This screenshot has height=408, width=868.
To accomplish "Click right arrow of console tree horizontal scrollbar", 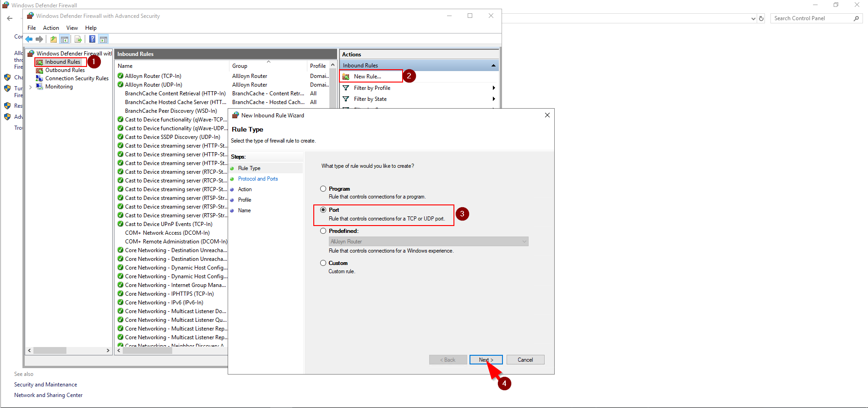I will coord(108,350).
